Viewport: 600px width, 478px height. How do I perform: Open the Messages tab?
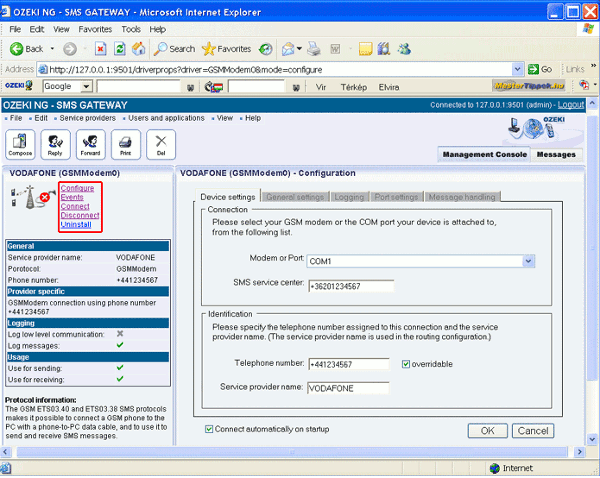(x=556, y=154)
